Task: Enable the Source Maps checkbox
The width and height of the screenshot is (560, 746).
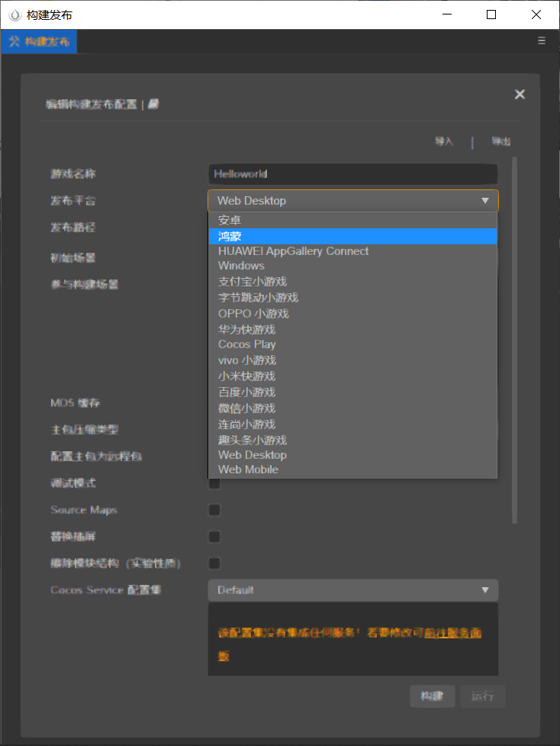Action: (214, 510)
